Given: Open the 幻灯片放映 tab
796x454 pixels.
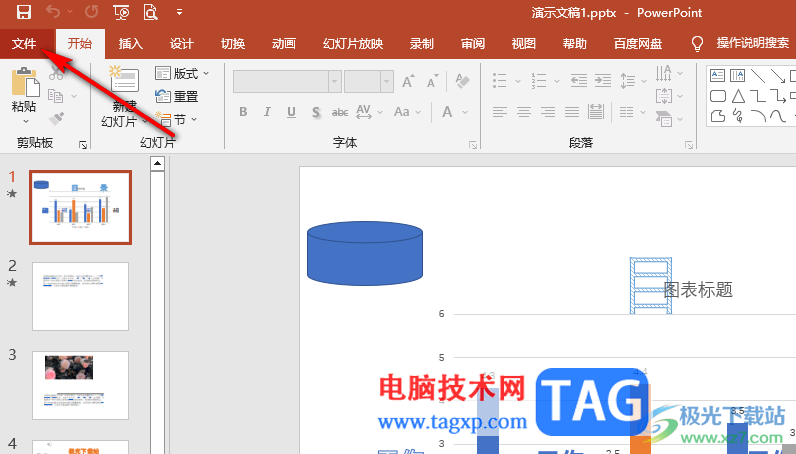Looking at the screenshot, I should (353, 44).
